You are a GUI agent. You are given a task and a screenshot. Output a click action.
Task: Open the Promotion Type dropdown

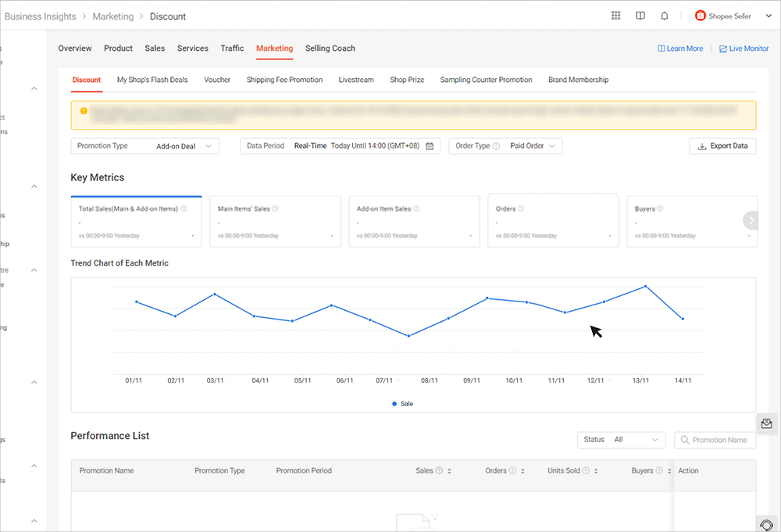[x=145, y=146]
